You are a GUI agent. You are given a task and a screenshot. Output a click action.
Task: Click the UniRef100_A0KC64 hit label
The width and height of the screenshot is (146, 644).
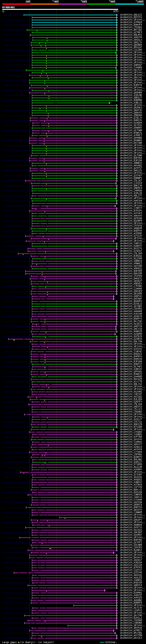[x=131, y=201]
